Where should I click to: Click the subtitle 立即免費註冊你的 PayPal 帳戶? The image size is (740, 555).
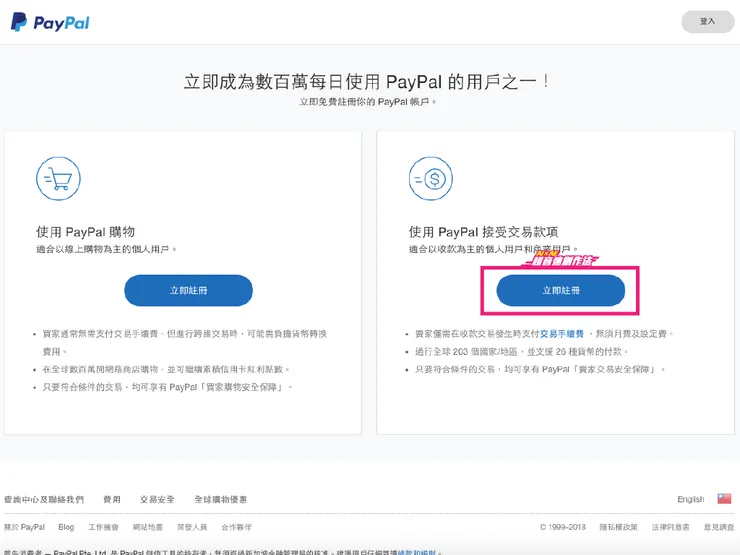368,101
